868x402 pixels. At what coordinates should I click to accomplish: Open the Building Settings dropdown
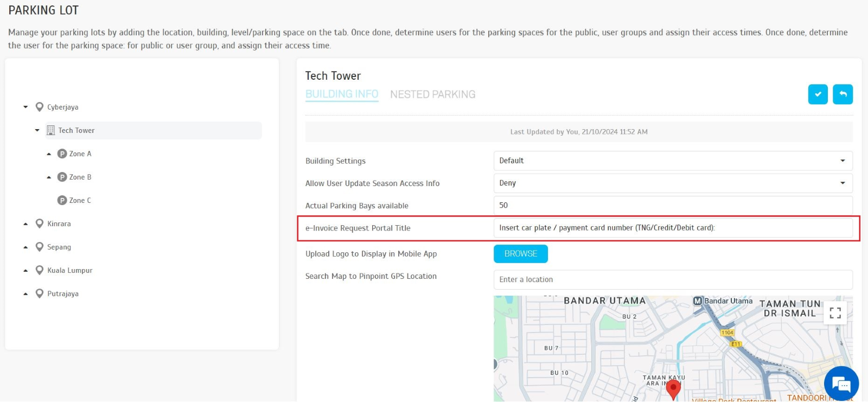(x=673, y=161)
